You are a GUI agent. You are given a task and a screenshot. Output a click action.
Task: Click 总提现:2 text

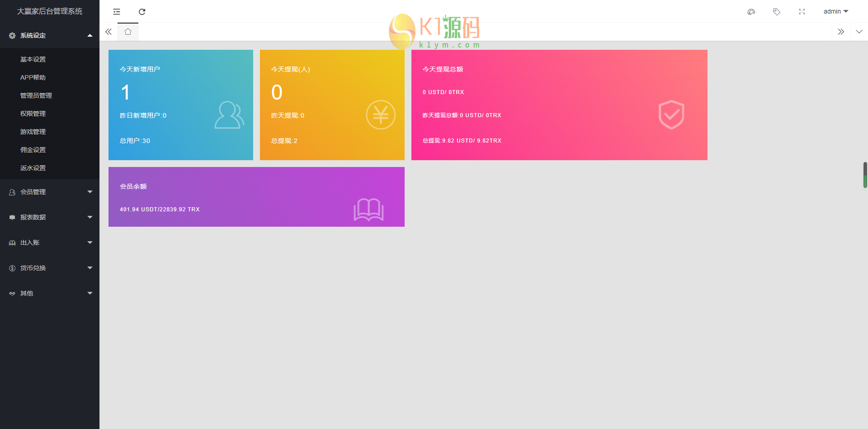tap(284, 141)
